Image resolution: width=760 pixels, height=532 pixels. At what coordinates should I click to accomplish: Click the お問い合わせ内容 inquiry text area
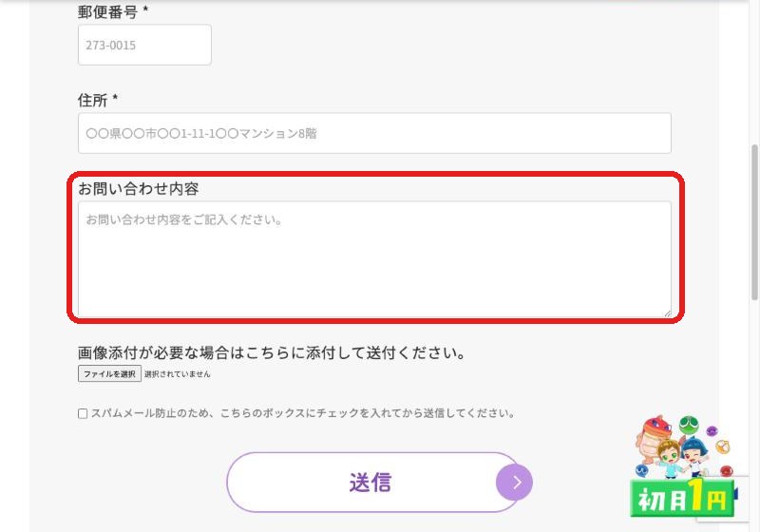(374, 259)
